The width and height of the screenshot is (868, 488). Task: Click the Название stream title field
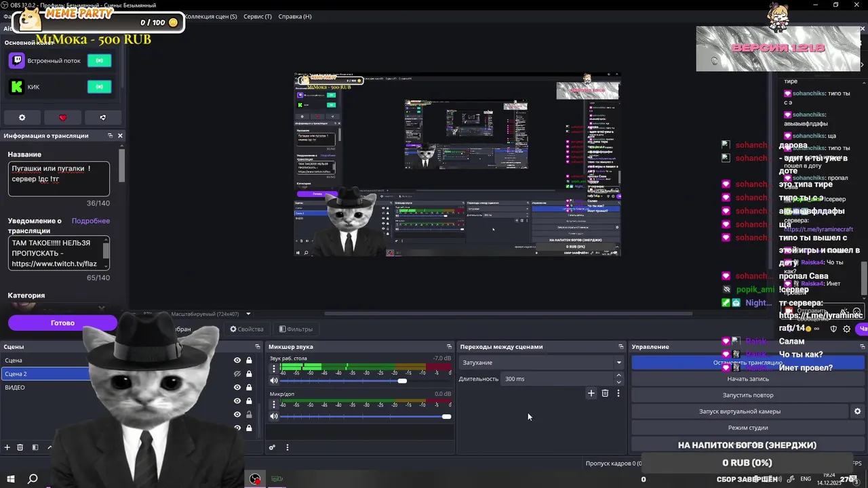tap(59, 178)
